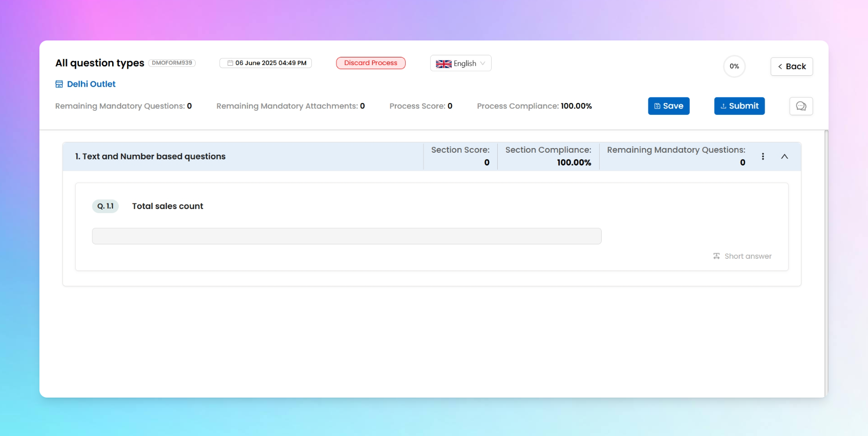Click 'Remaining Mandatory Attachments: 0' text
Viewport: 868px width, 436px height.
coord(290,106)
